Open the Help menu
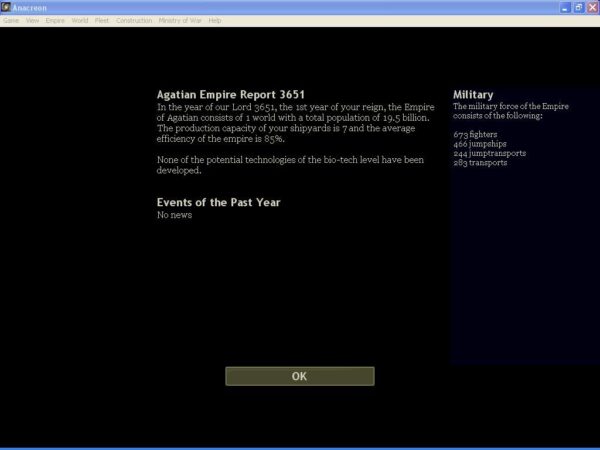 pos(215,20)
